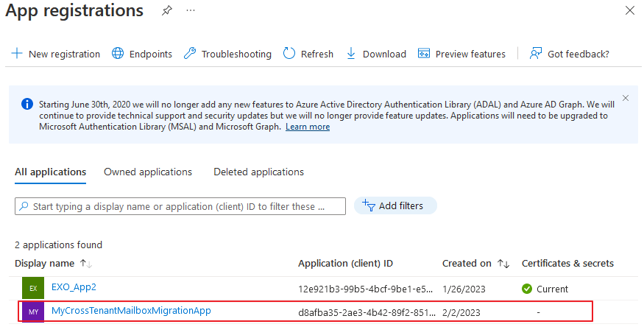Viewport: 644px width, 327px height.
Task: Open Endpoints globe icon
Action: click(118, 54)
